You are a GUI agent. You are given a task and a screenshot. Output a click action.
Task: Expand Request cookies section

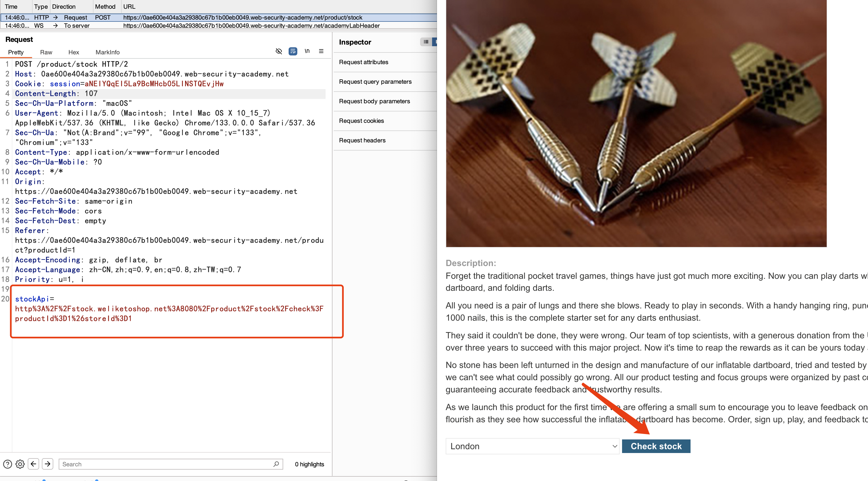(361, 121)
